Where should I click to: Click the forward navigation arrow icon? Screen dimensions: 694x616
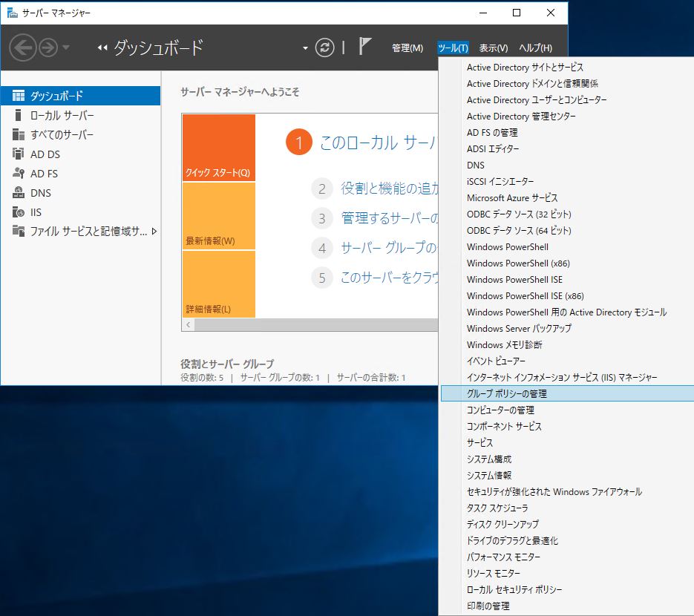tap(48, 48)
